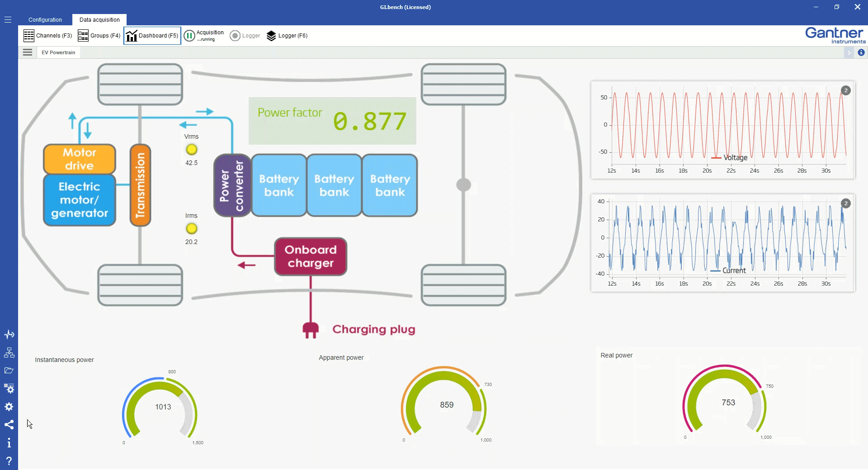
Task: Click the blue info button top right
Action: coord(861,52)
